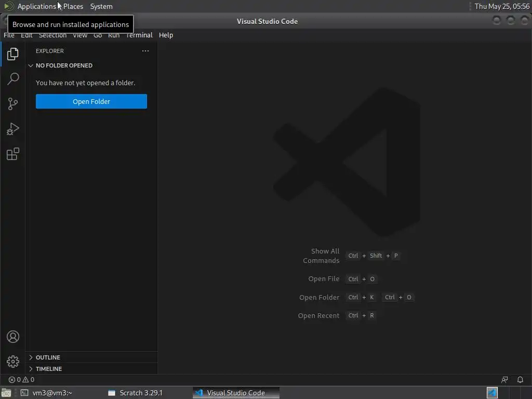
Task: Expand the TIMELINE section
Action: pos(91,369)
